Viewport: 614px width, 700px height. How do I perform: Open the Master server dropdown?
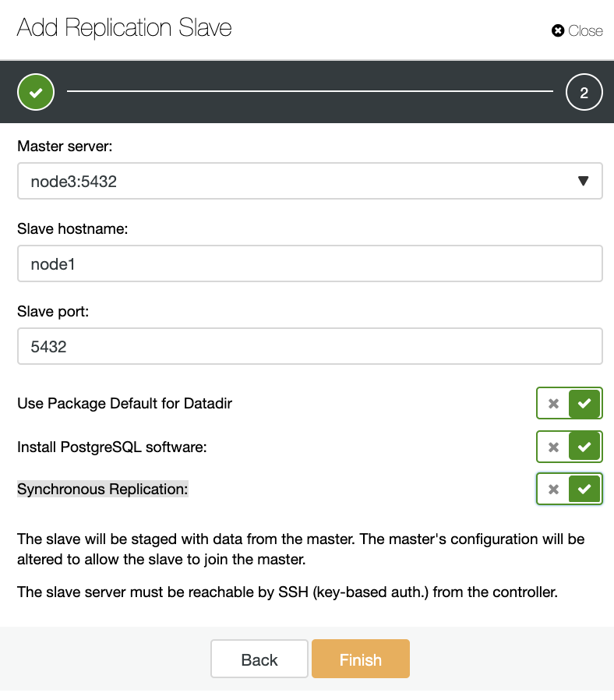[x=310, y=181]
